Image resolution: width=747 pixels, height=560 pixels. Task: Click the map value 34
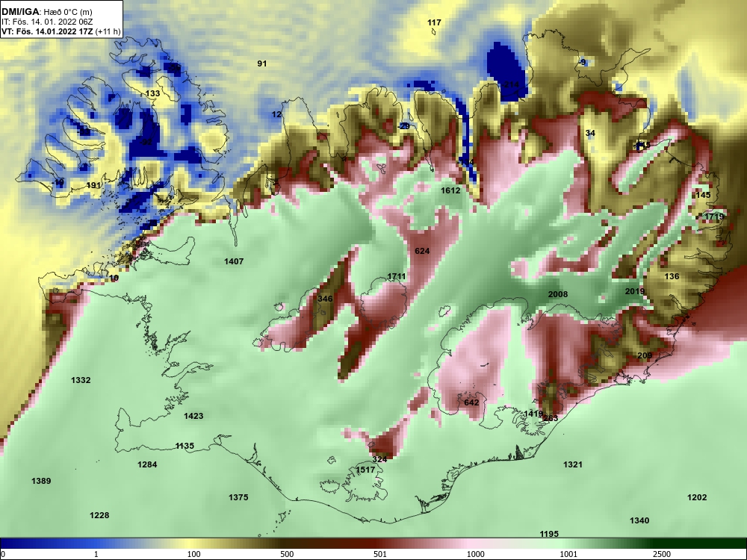pos(590,134)
